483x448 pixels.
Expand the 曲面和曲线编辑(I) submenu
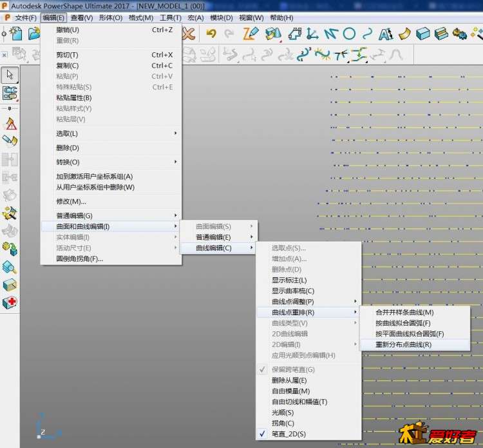[111, 226]
